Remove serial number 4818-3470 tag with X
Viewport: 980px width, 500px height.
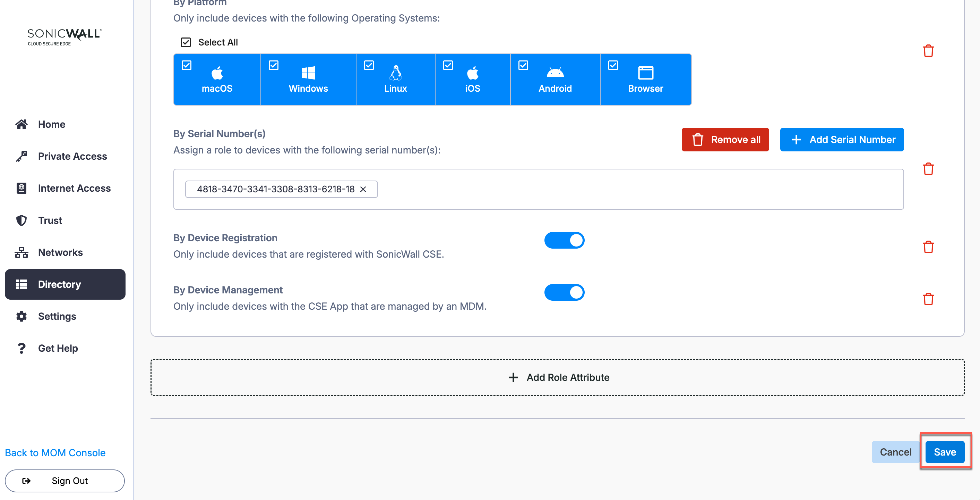(363, 189)
